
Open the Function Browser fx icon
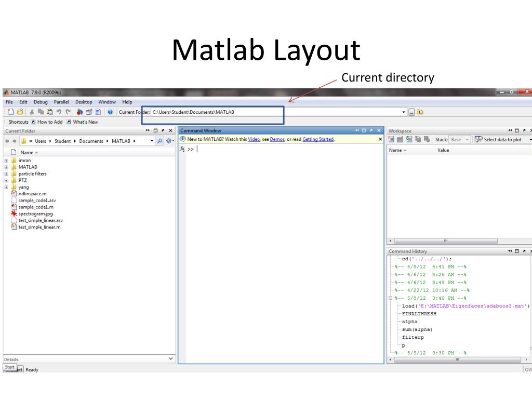(x=182, y=149)
